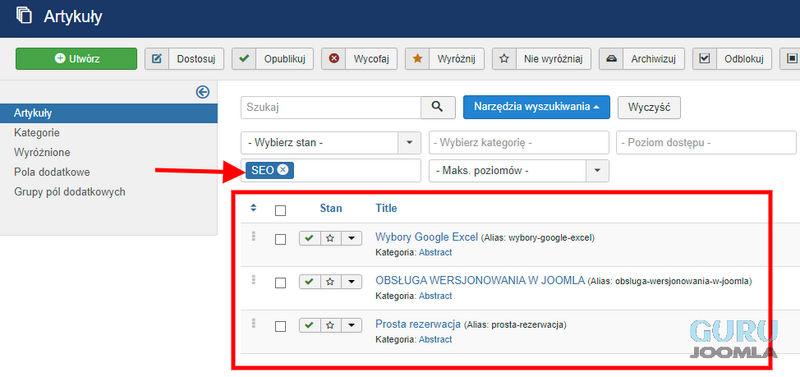Collapse the sidebar with the circled arrow icon
This screenshot has height=377, width=800.
(x=203, y=92)
